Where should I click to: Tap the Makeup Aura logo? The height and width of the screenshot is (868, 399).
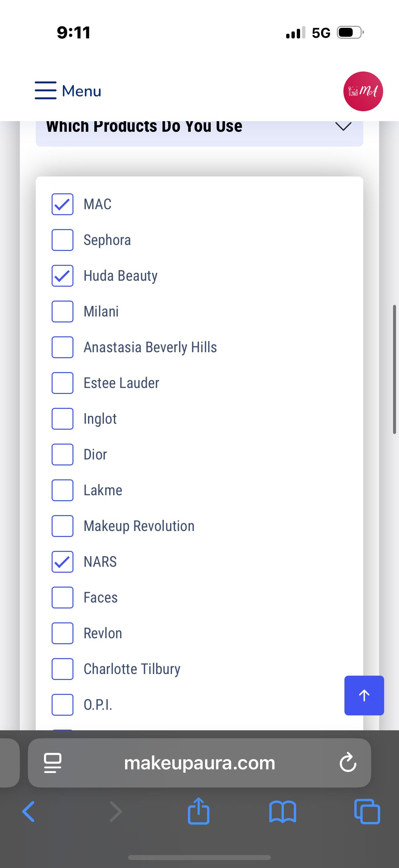point(363,91)
